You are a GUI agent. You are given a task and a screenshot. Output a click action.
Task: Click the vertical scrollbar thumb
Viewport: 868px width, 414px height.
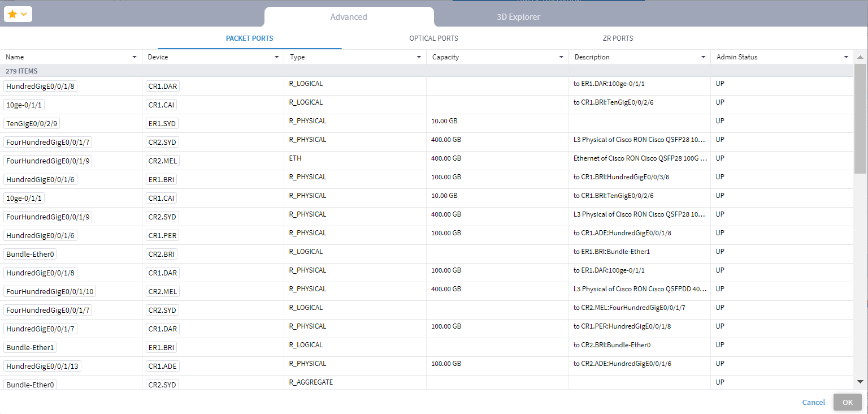coord(860,118)
